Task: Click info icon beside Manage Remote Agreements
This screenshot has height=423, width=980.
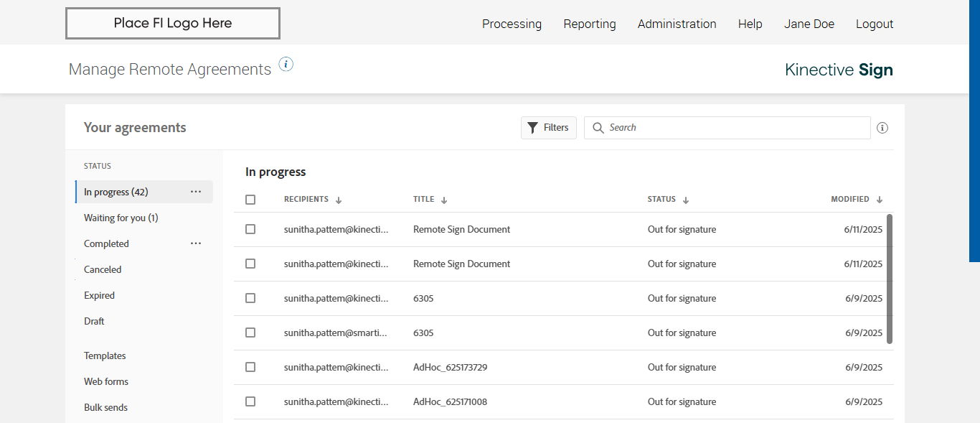Action: coord(286,65)
